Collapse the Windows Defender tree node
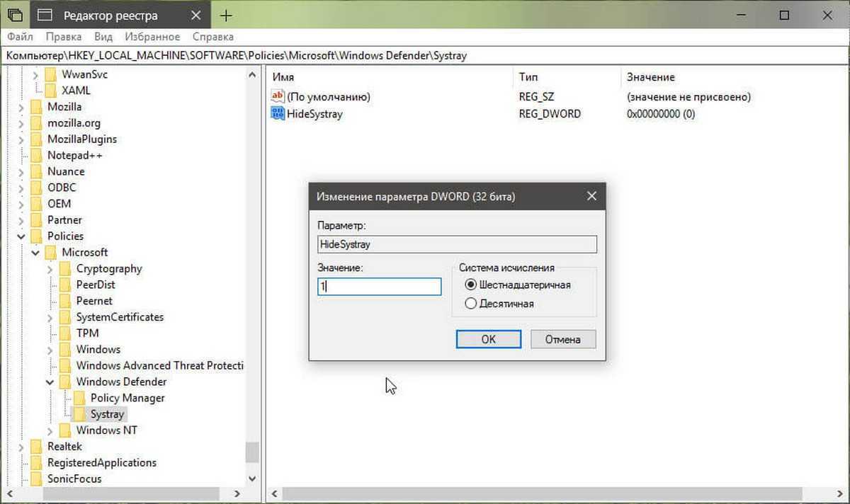850x504 pixels. click(50, 382)
